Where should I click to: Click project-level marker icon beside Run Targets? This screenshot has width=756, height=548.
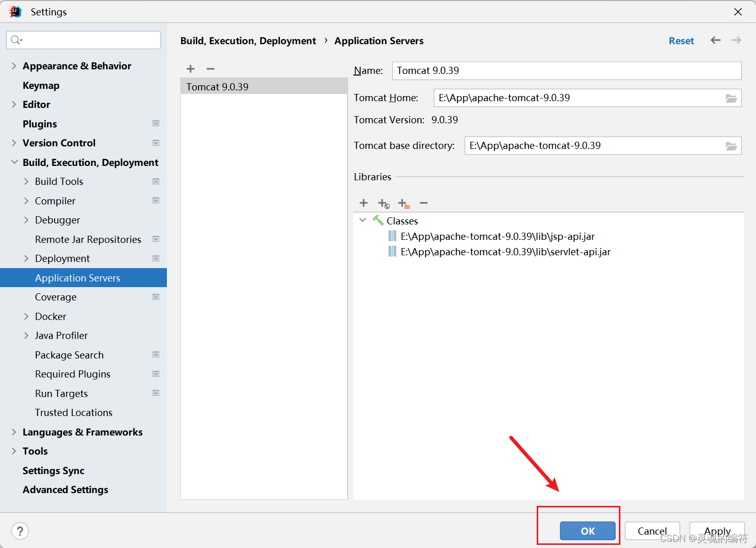156,393
